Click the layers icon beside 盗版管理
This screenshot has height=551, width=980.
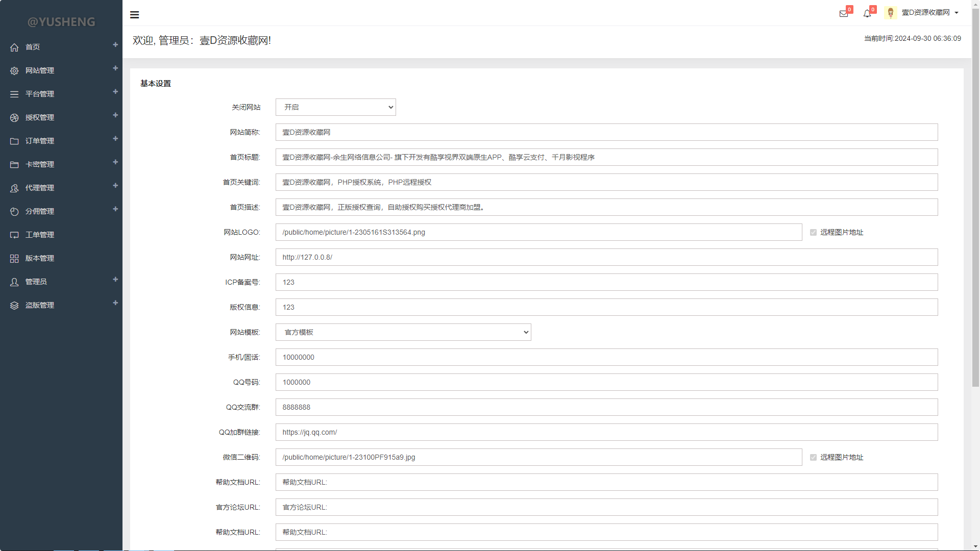[14, 306]
